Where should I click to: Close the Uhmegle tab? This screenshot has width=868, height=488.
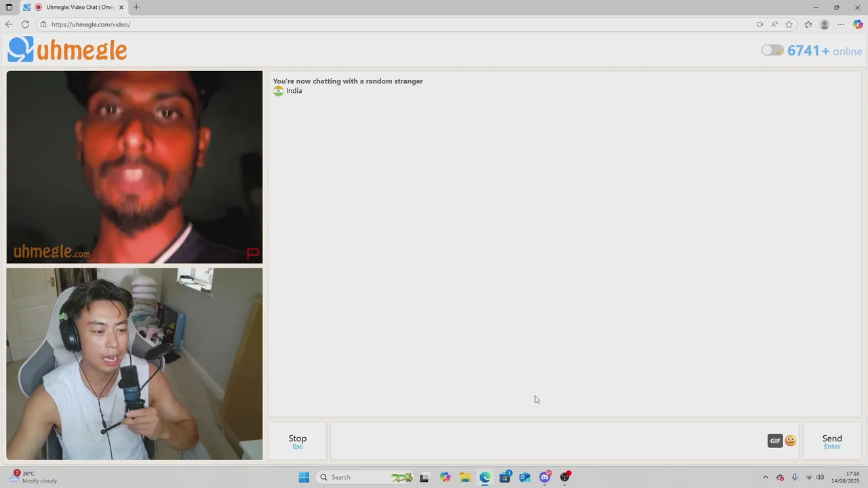[121, 7]
